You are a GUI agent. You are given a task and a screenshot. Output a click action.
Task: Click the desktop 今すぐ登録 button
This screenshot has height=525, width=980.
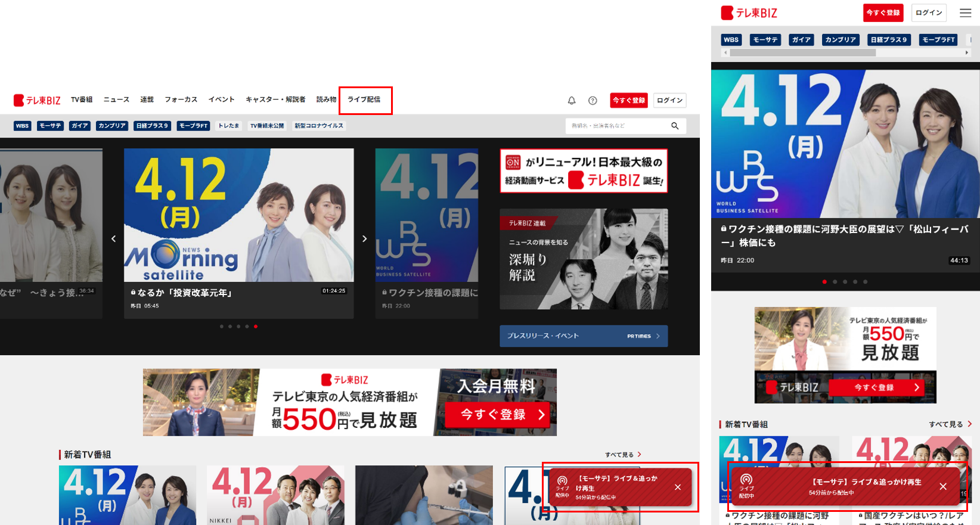(x=629, y=101)
